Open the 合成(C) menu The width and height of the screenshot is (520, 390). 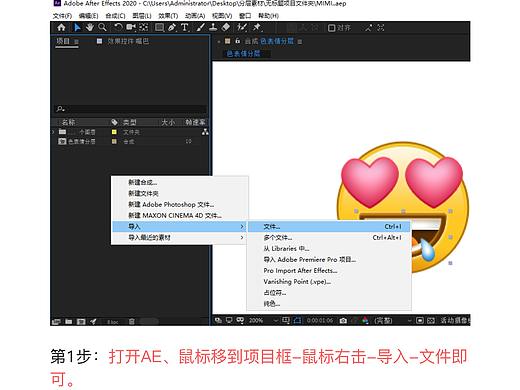(x=115, y=16)
